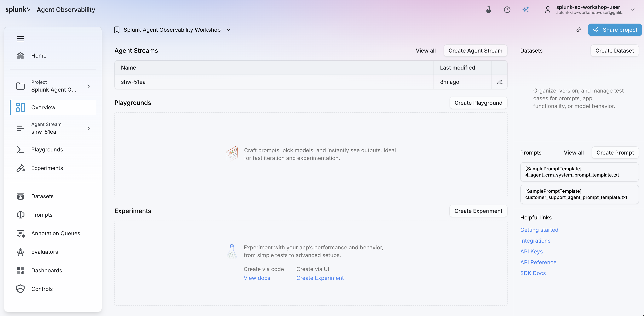Click the Prompts bracket icon
Screen dimensions: 644x316
pyautogui.click(x=20, y=215)
